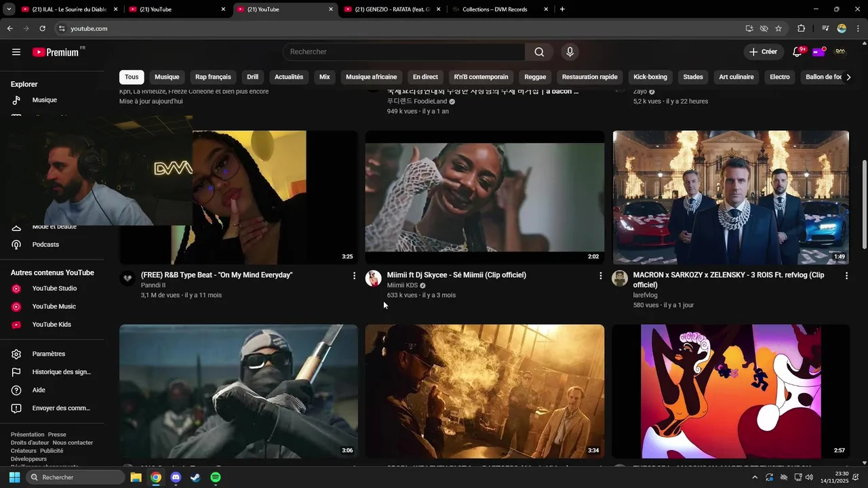The width and height of the screenshot is (868, 488).
Task: Click FoodieLand channel name
Action: [417, 101]
